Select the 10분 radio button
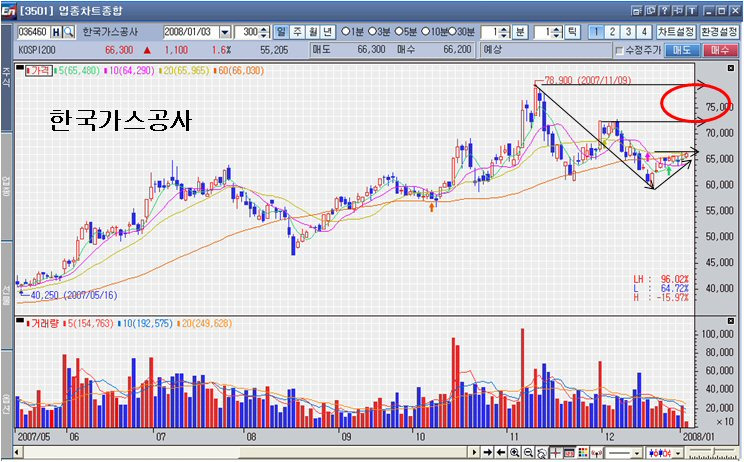Viewport: 744px width, 462px height. (x=426, y=32)
